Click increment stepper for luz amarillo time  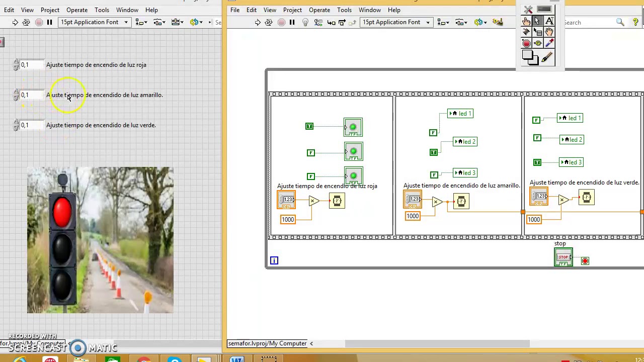pos(16,92)
